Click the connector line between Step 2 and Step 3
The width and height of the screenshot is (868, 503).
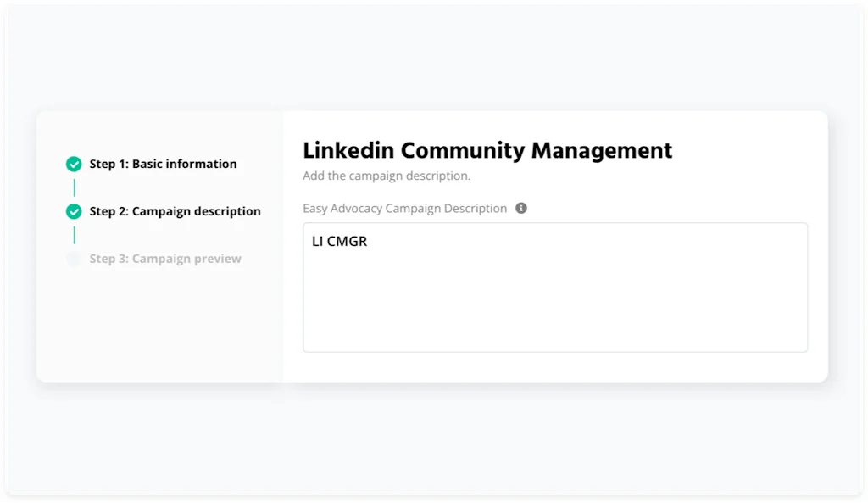click(74, 235)
